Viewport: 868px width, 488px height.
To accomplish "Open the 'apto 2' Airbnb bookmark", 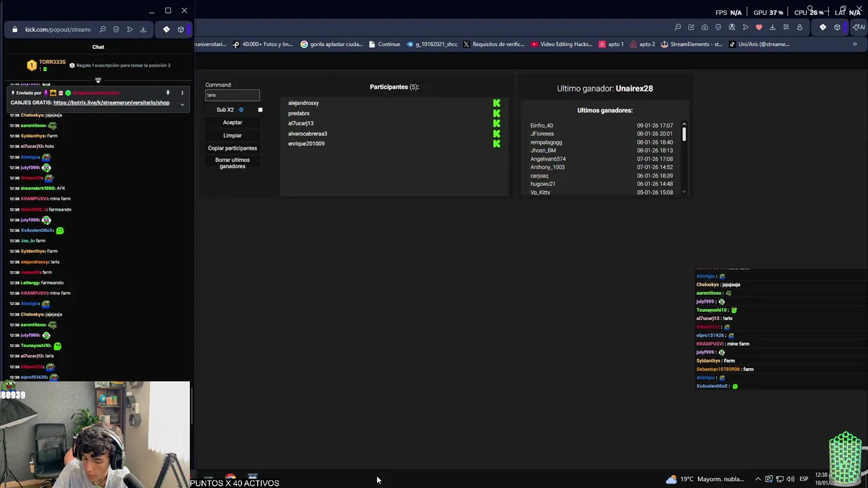I will 643,44.
